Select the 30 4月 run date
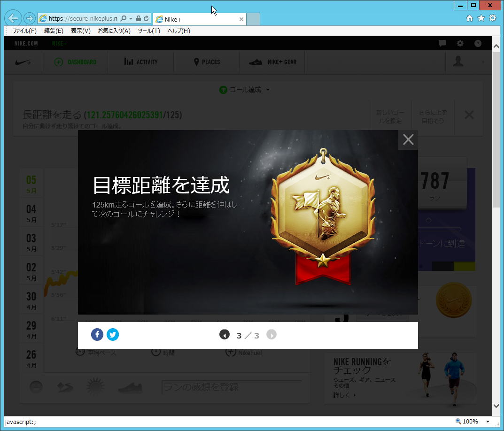Viewport: 504px width, 431px height. 31,300
